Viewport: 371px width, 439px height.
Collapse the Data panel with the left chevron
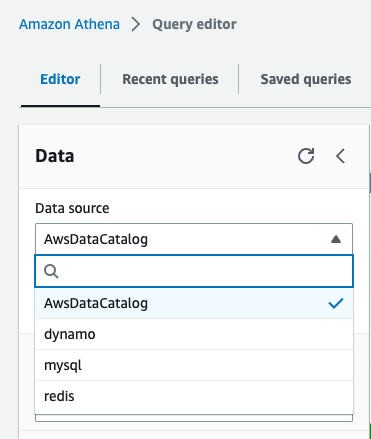[x=340, y=156]
